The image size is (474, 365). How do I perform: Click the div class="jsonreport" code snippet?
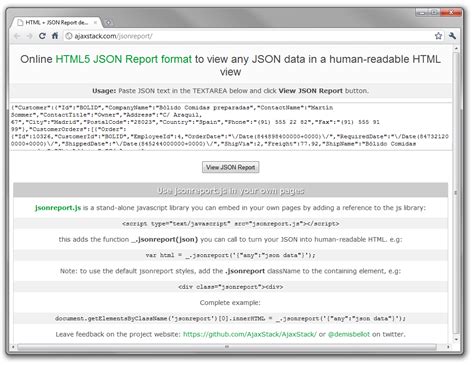230,287
